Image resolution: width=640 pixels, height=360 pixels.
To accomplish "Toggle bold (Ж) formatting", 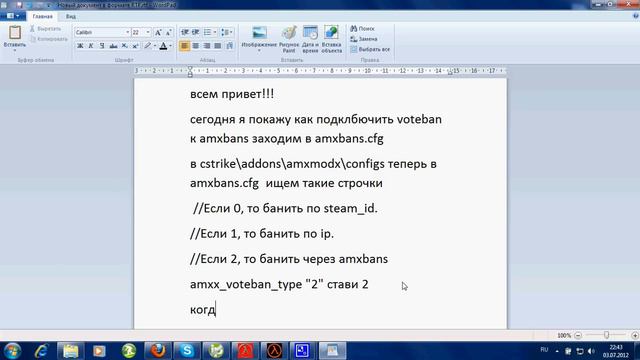I will [80, 46].
